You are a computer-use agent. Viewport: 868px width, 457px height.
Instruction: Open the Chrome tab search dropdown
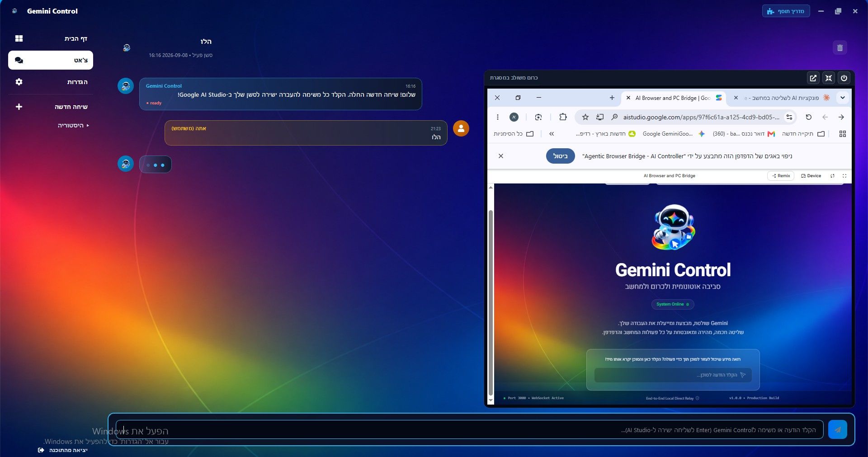[x=842, y=98]
